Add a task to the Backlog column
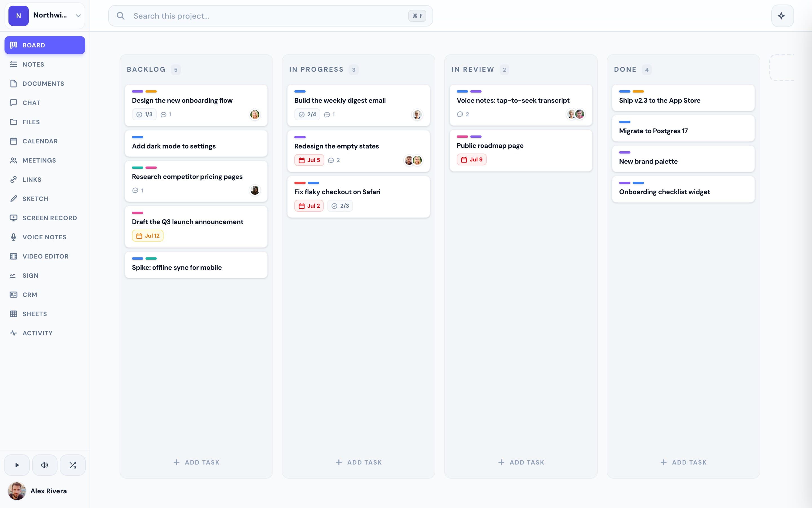Viewport: 812px width, 508px height. [196, 462]
